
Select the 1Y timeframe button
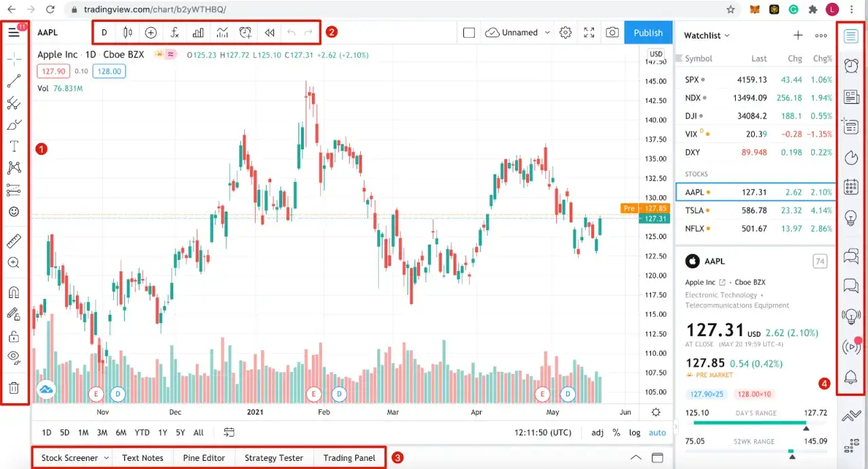pos(162,432)
